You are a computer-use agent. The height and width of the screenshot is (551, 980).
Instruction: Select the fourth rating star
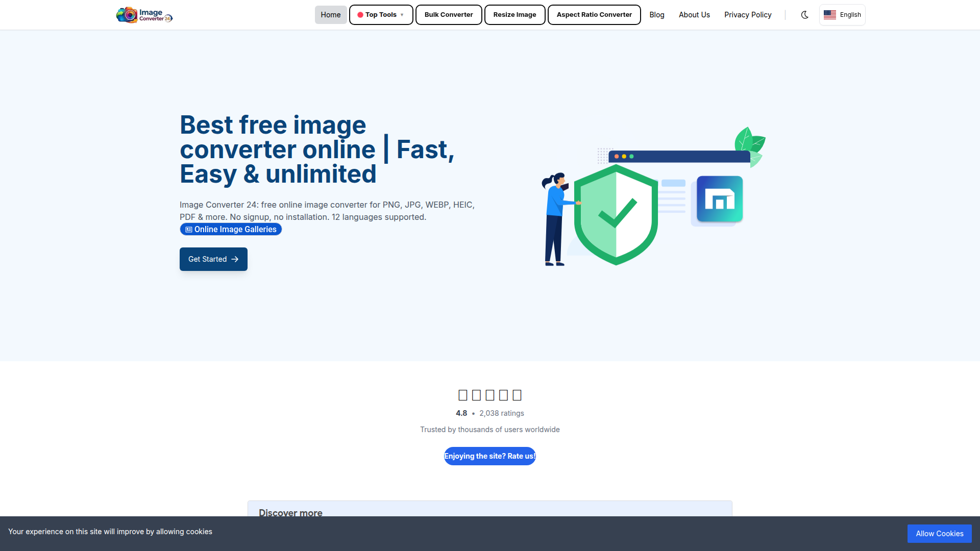pos(504,395)
